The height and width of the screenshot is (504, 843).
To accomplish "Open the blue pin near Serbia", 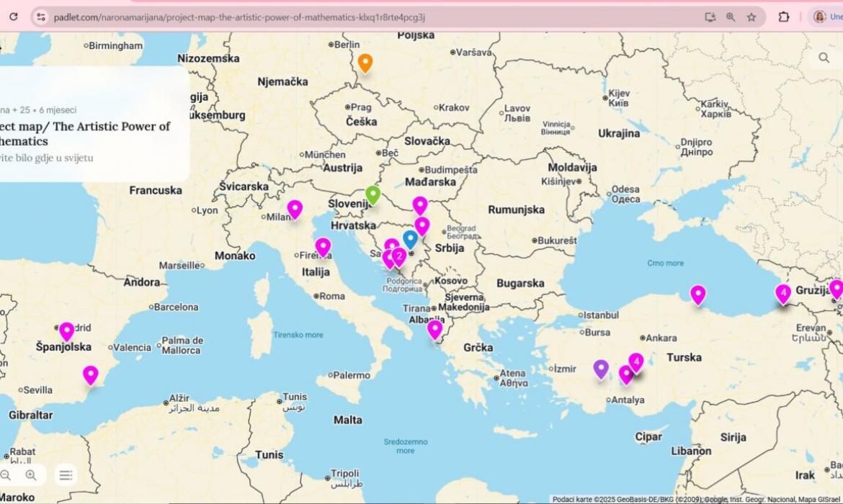I will coord(410,238).
